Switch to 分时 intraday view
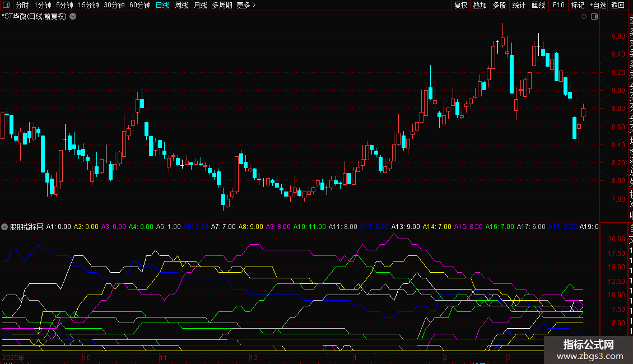The image size is (633, 364). (x=22, y=6)
